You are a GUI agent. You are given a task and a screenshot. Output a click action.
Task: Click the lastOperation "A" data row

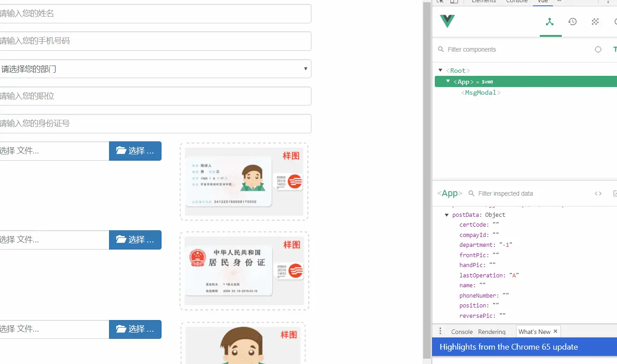(489, 276)
